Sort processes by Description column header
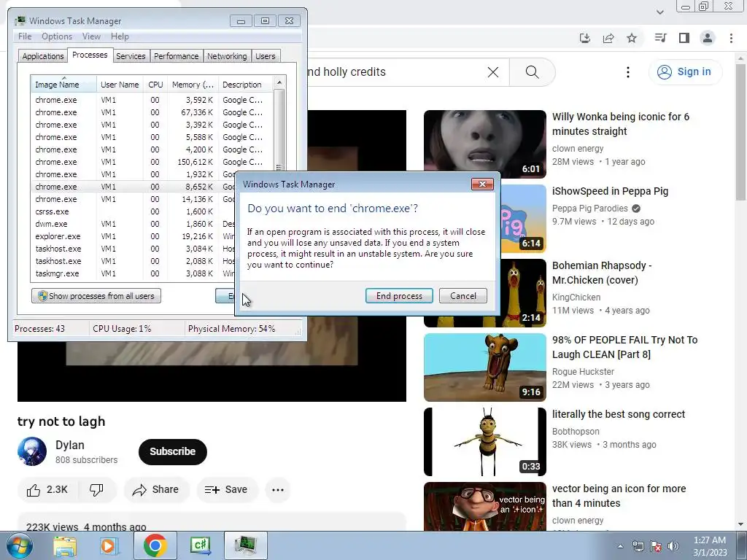 [x=245, y=85]
